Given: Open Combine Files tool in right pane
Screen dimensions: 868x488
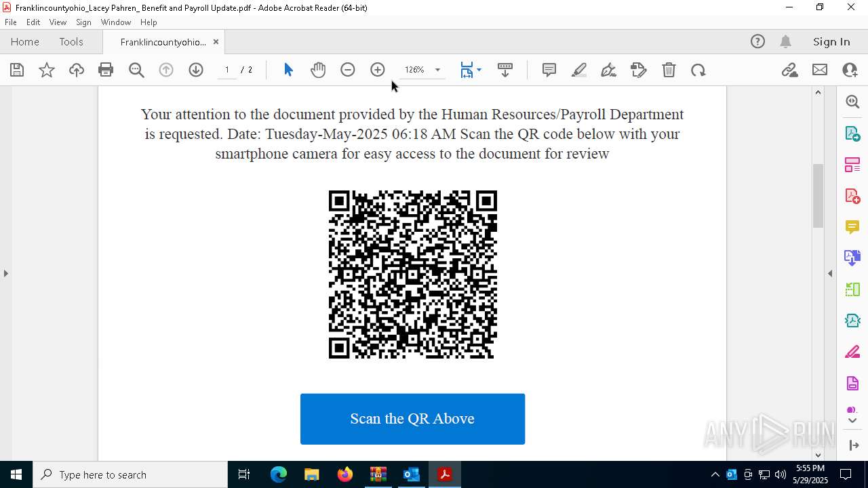Looking at the screenshot, I should (852, 258).
